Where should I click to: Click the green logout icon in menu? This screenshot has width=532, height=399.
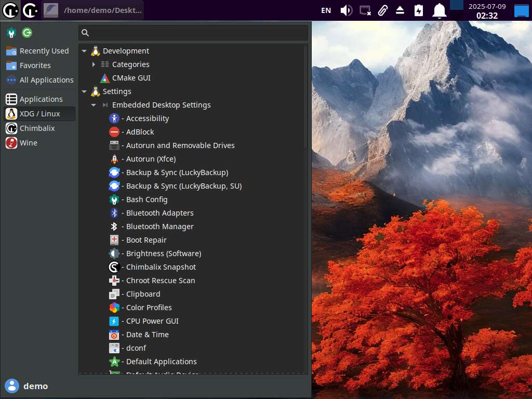point(27,33)
